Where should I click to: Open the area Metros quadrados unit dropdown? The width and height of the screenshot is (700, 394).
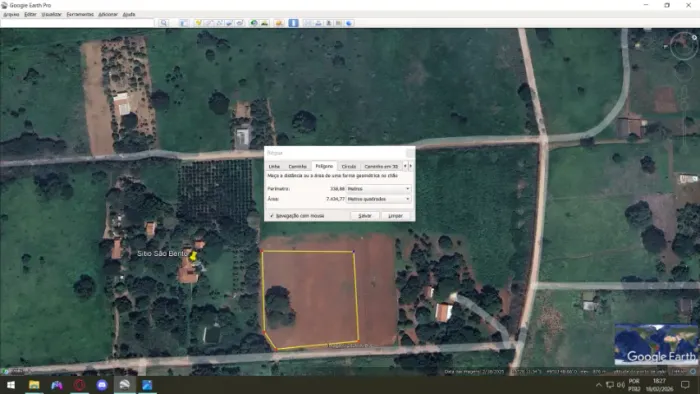(379, 199)
